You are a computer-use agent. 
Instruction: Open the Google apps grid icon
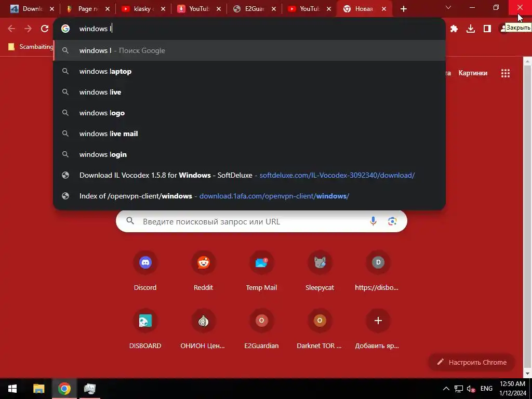505,73
